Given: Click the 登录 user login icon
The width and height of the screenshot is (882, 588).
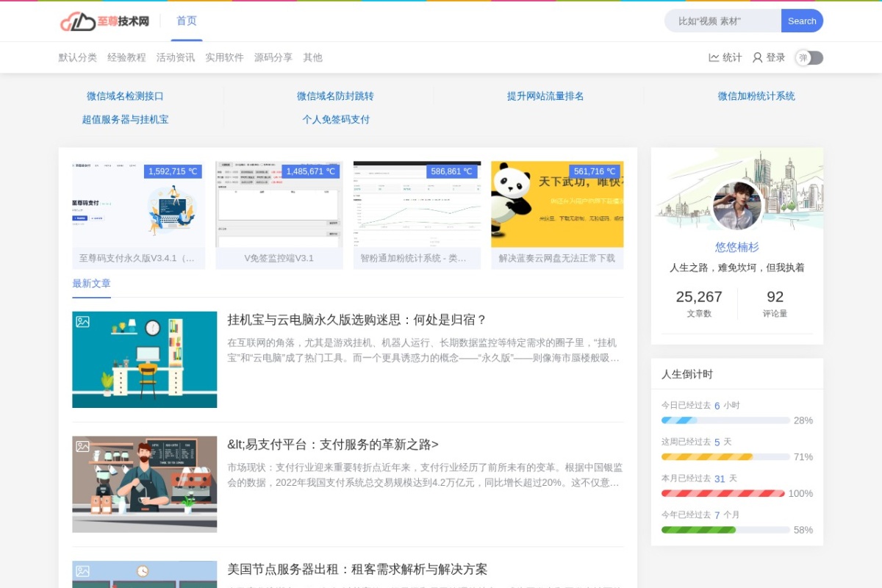Looking at the screenshot, I should coord(757,57).
